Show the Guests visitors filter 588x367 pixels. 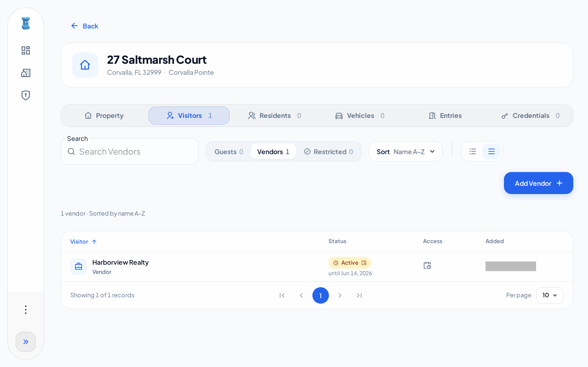click(x=229, y=152)
